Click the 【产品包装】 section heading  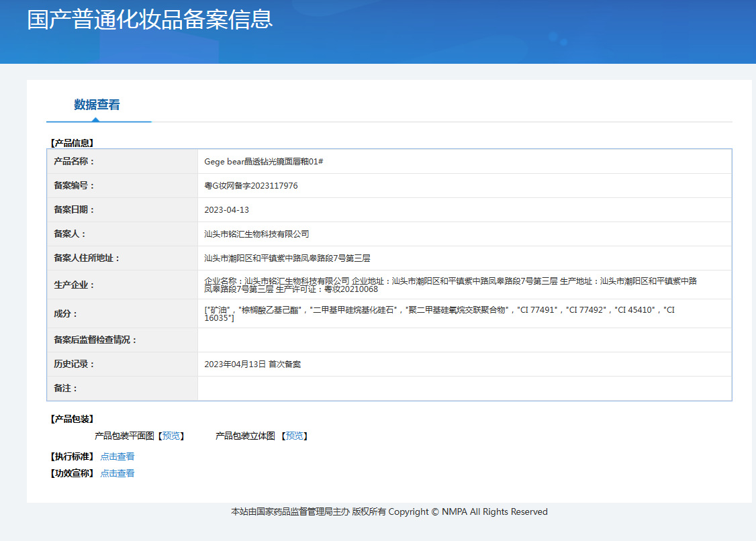click(72, 419)
